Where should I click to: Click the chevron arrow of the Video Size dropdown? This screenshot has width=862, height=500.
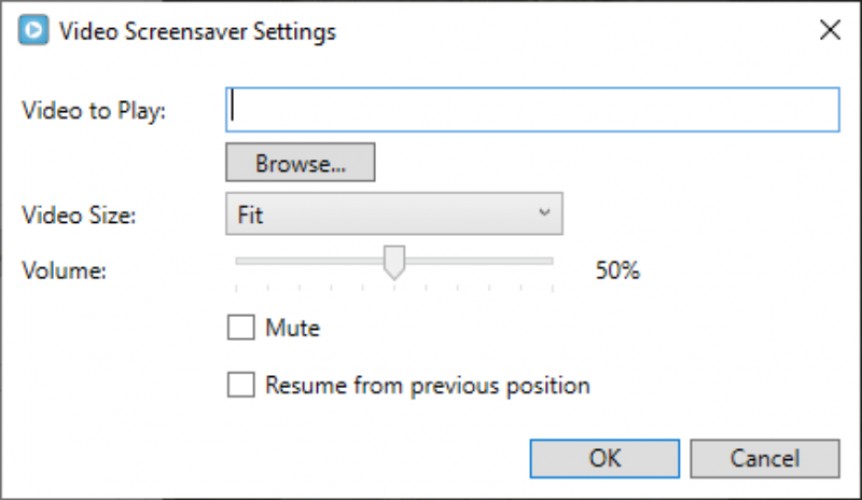(544, 213)
